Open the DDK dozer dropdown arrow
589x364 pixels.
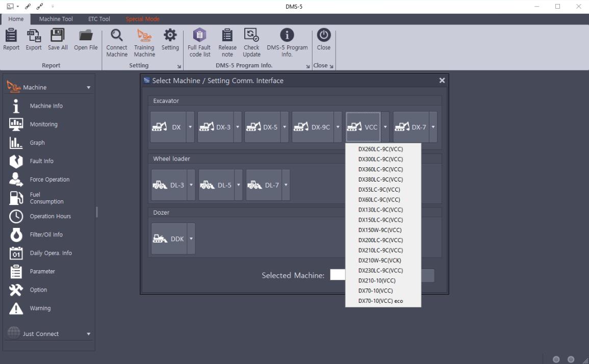pos(191,239)
